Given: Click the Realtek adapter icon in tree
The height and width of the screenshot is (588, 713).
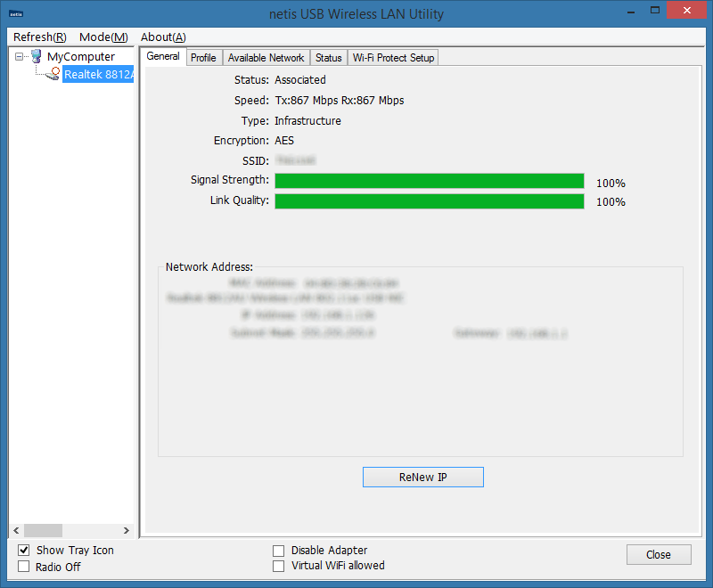Looking at the screenshot, I should tap(53, 74).
